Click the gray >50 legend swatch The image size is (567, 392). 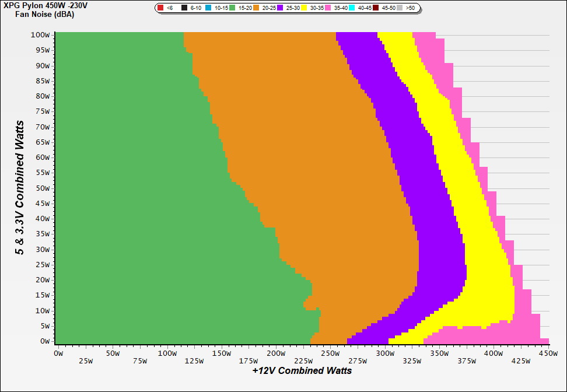[400, 8]
